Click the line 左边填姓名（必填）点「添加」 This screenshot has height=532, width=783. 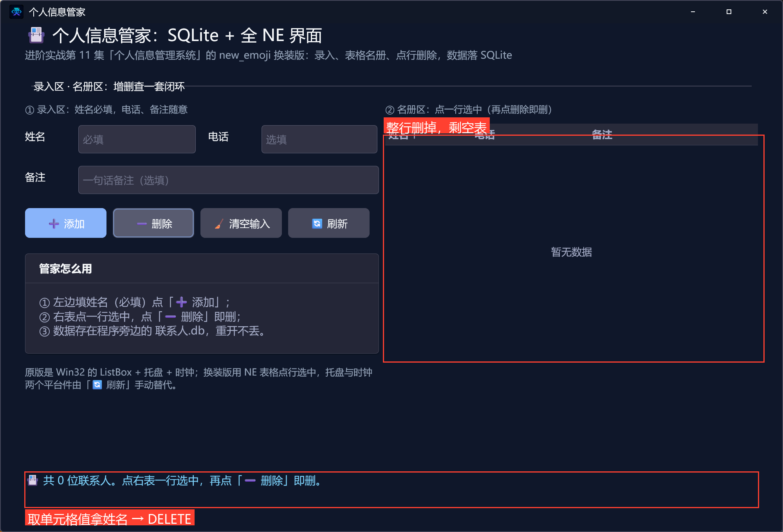(x=135, y=302)
